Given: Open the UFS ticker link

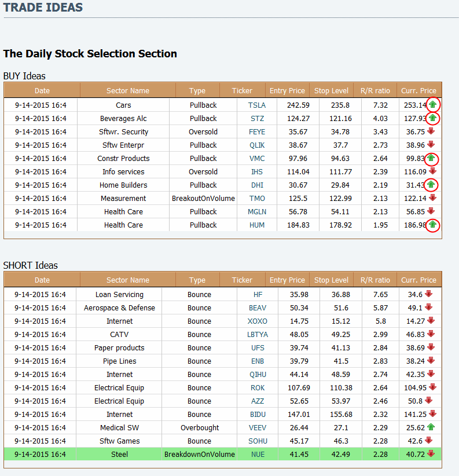Looking at the screenshot, I should tap(258, 348).
